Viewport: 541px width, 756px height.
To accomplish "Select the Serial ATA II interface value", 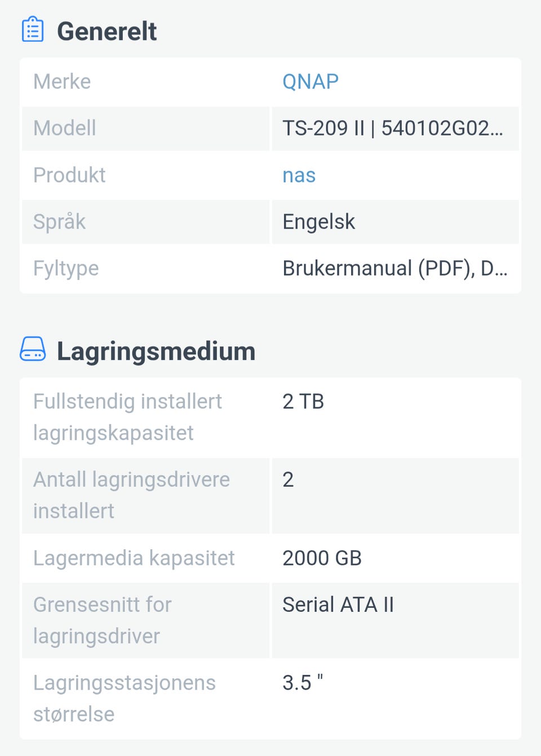I will click(x=338, y=604).
